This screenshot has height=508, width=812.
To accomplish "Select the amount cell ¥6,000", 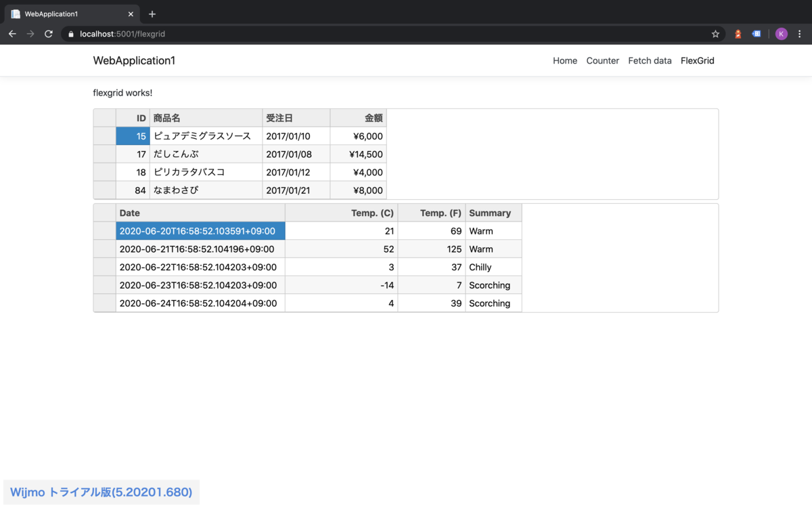I will pos(358,136).
